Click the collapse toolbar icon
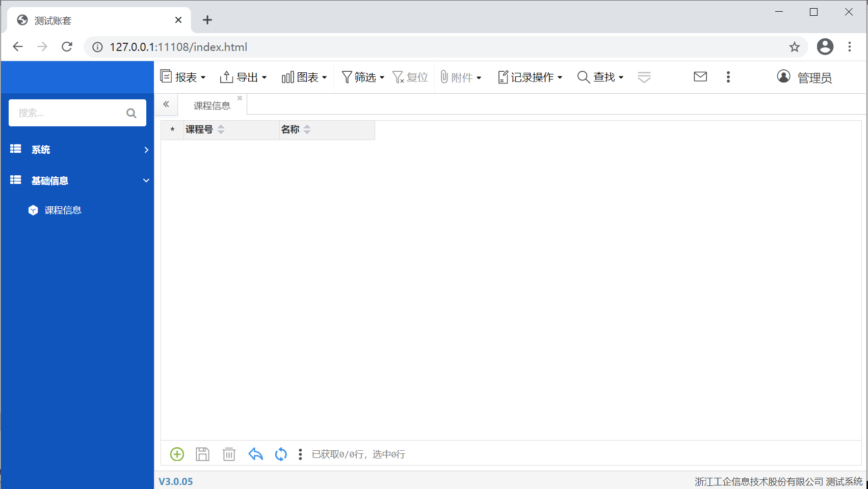Image resolution: width=868 pixels, height=489 pixels. 644,77
